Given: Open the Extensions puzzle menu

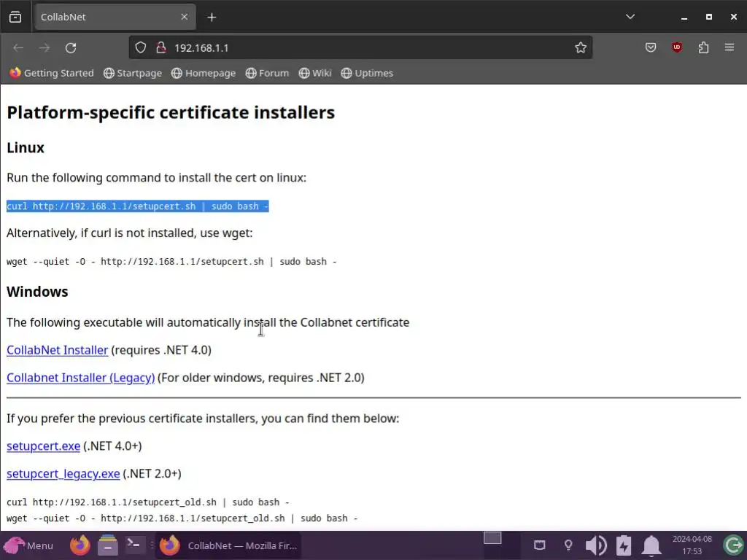Looking at the screenshot, I should click(703, 47).
